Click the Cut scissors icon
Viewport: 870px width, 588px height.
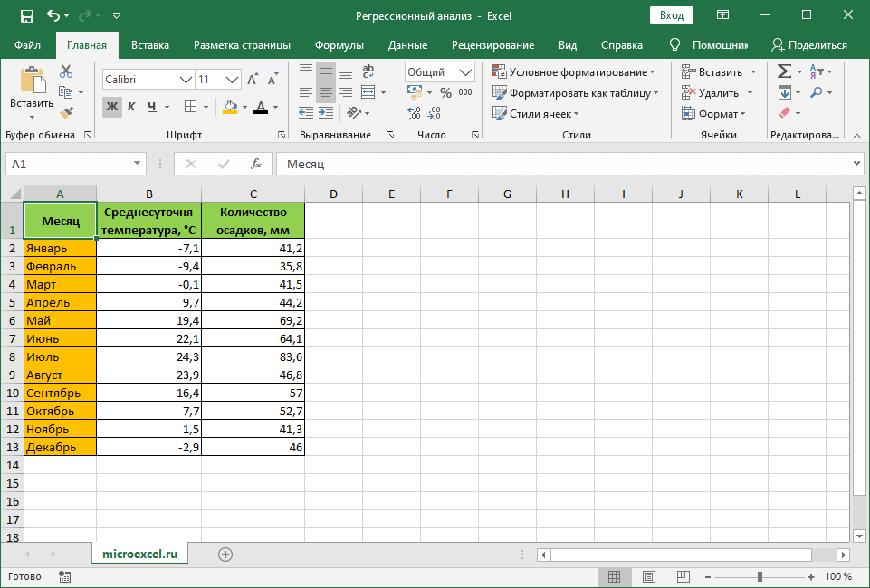[66, 72]
